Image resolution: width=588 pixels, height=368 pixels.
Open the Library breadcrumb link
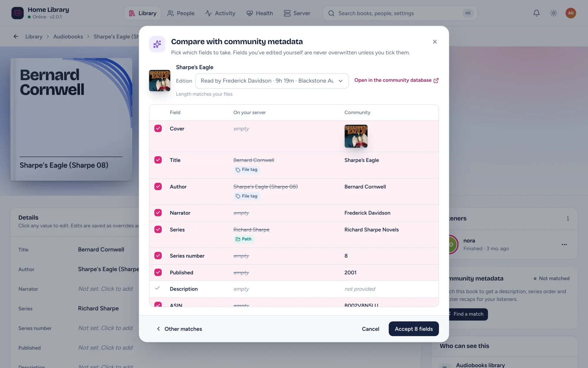tap(34, 37)
